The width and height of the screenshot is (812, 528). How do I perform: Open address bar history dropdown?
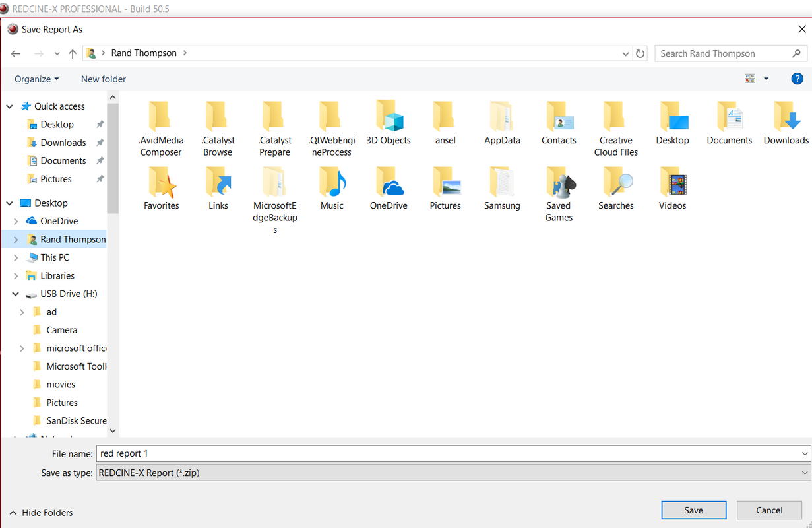(626, 53)
